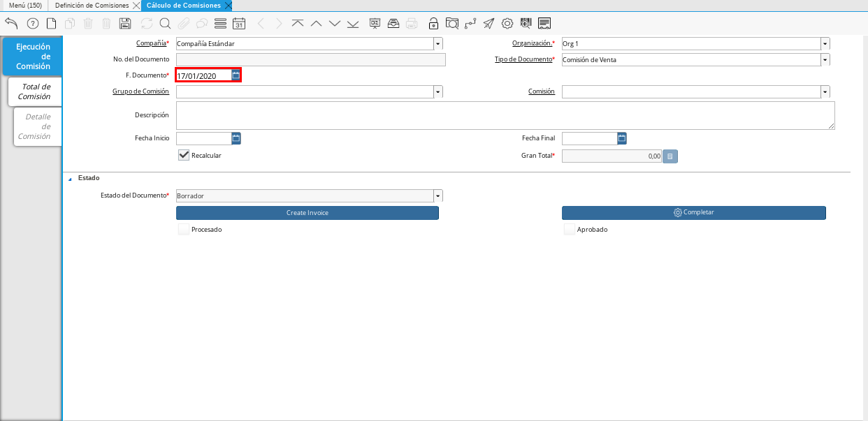Go to last record icon

click(x=352, y=23)
